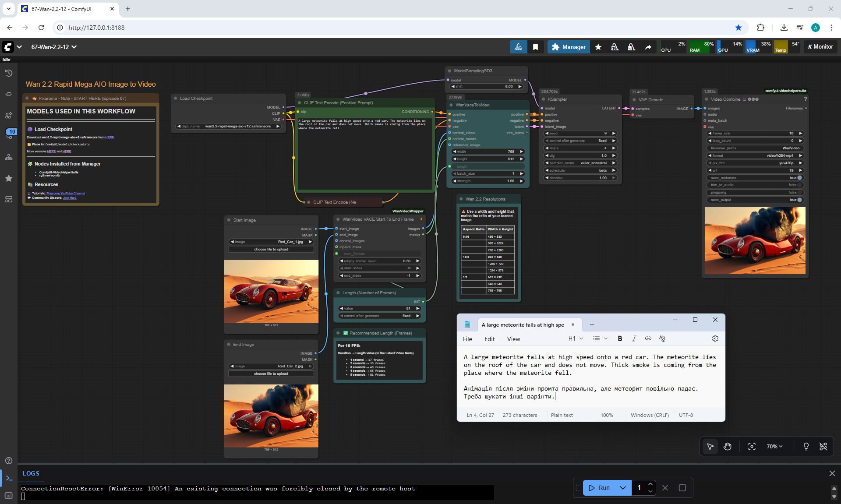Click Run to queue the workflow
841x504 pixels.
coord(599,487)
